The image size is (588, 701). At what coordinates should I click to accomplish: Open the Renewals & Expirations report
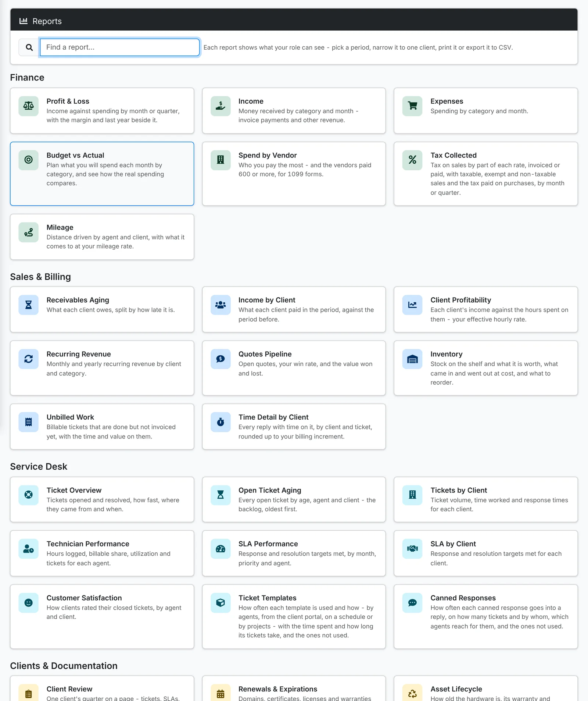[294, 688]
